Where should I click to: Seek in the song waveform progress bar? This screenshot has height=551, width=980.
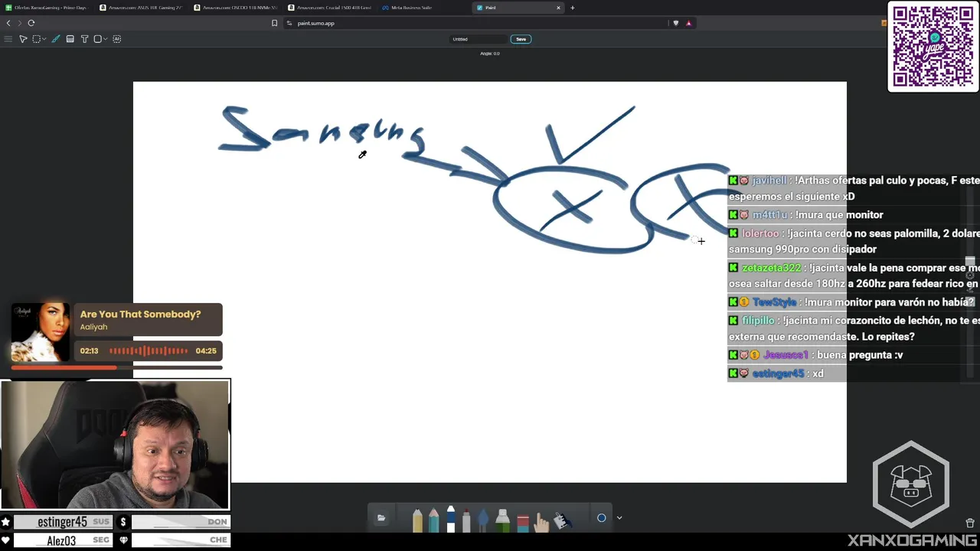point(149,350)
